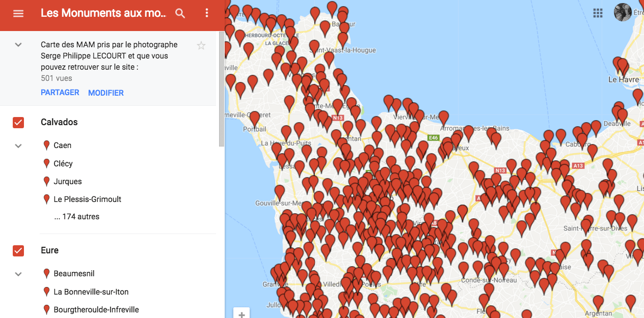Screen dimensions: 644x318
Task: Click the PARTAGER link
Action: pyautogui.click(x=60, y=93)
